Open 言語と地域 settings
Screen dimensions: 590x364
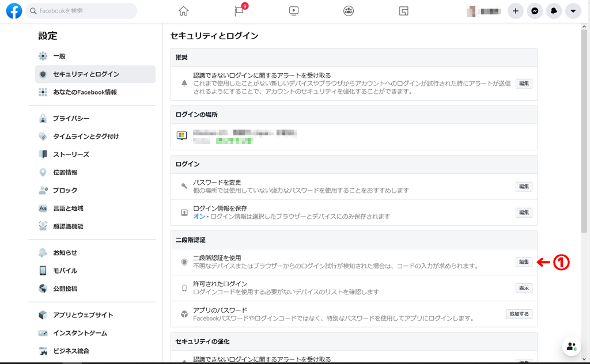(95, 208)
